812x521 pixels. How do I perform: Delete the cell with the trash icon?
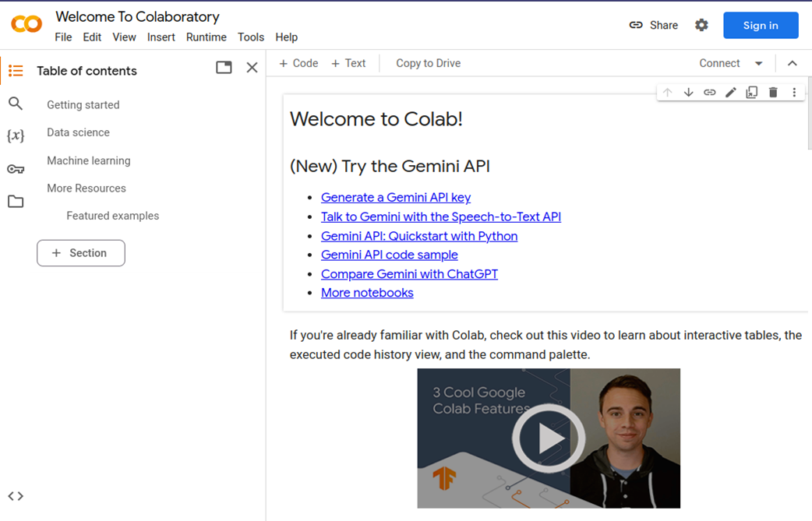tap(773, 93)
